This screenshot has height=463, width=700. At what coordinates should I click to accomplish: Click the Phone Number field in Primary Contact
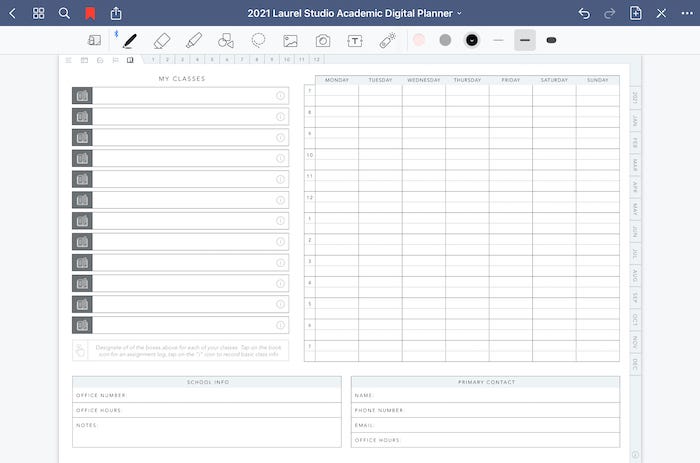tap(485, 410)
